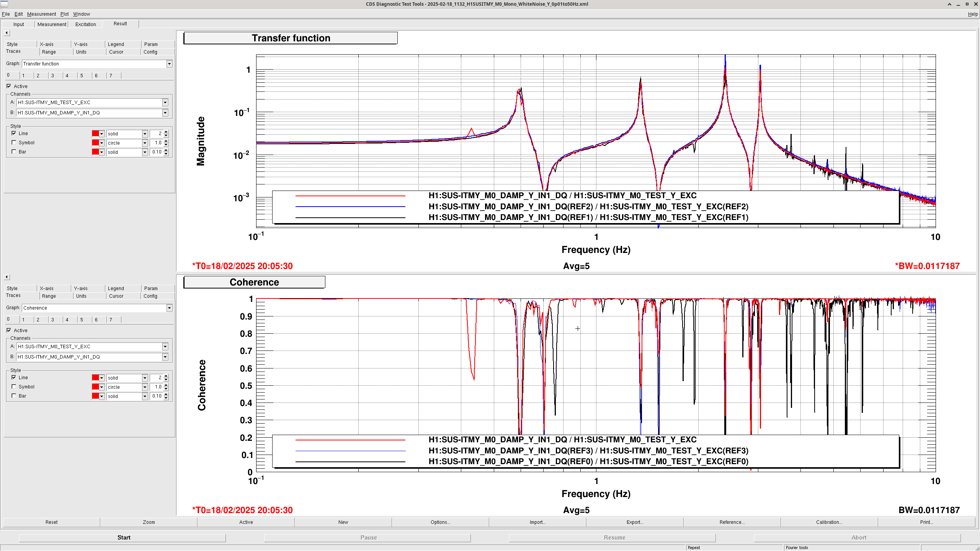Select trace tab 5 in lower panel

click(x=82, y=320)
